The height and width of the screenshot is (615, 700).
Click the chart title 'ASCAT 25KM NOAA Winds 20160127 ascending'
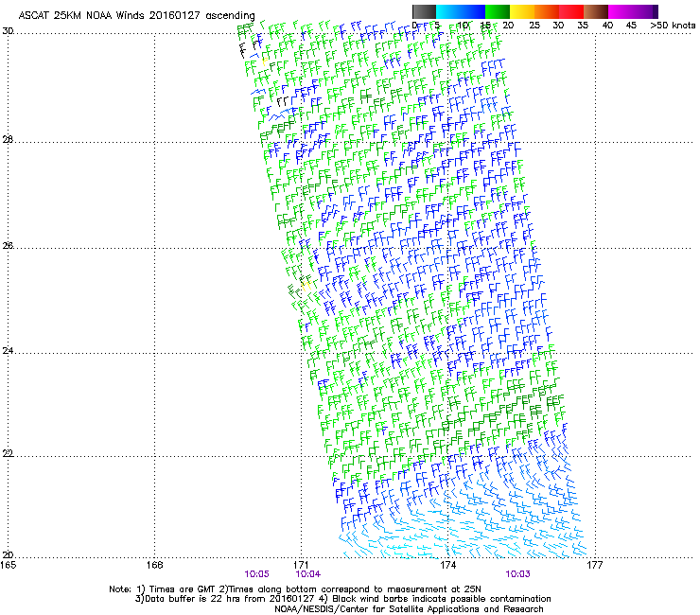pyautogui.click(x=136, y=16)
